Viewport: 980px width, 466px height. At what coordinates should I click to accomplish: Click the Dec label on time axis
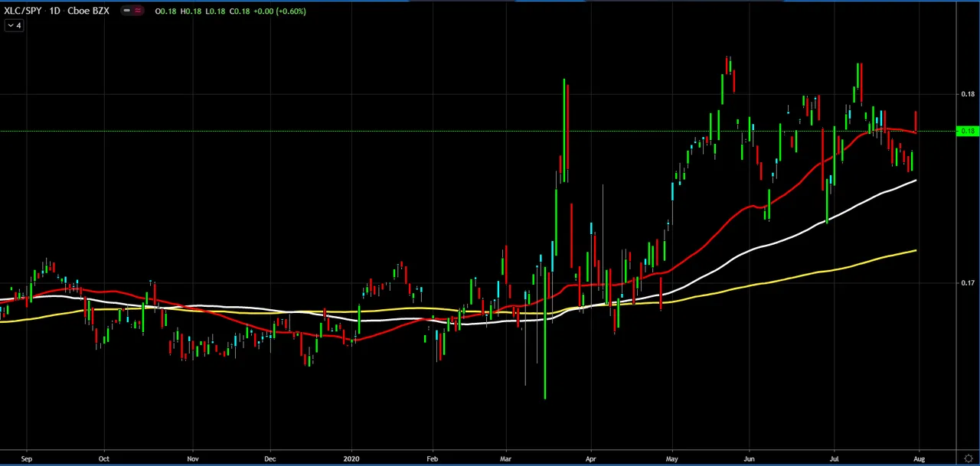pyautogui.click(x=270, y=458)
